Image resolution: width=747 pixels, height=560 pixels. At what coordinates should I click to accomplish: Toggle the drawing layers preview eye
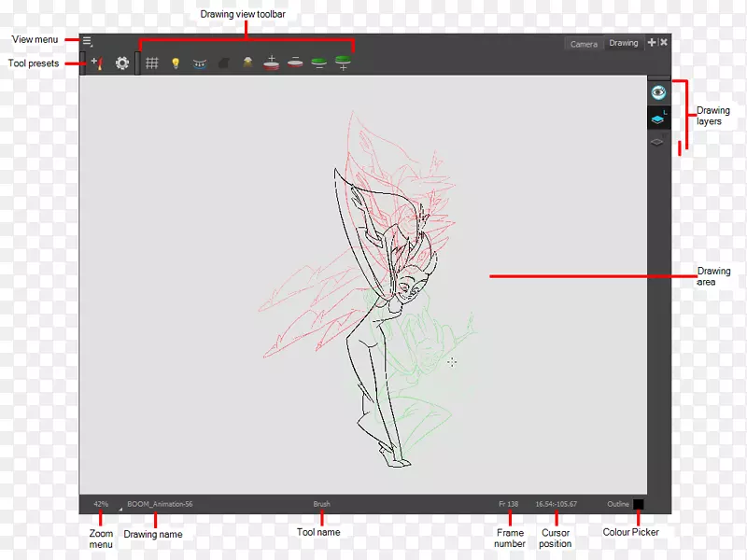tap(658, 92)
